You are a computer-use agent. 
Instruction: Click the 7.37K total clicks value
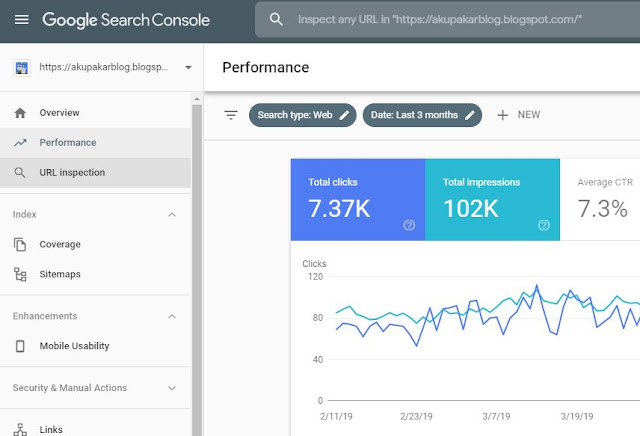pos(339,209)
